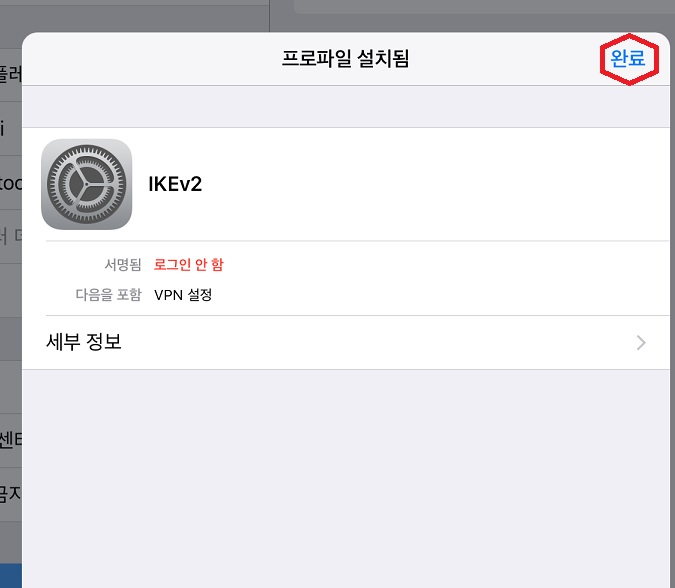
Task: Click the red 로그인 안 함 text
Action: 189,264
